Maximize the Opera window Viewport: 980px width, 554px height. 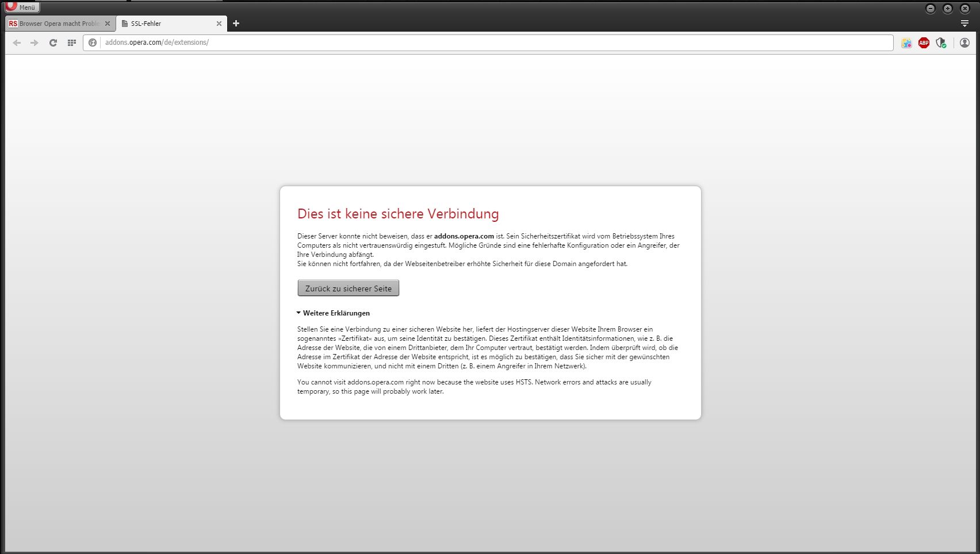pyautogui.click(x=948, y=9)
